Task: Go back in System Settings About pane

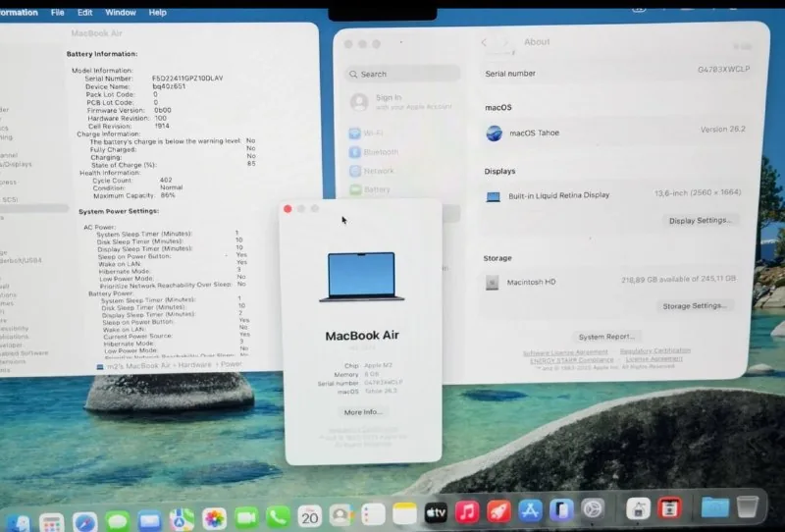Action: point(484,42)
